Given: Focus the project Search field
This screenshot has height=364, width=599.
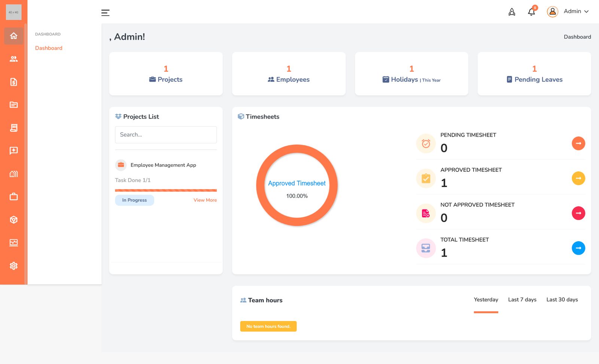Looking at the screenshot, I should 166,135.
